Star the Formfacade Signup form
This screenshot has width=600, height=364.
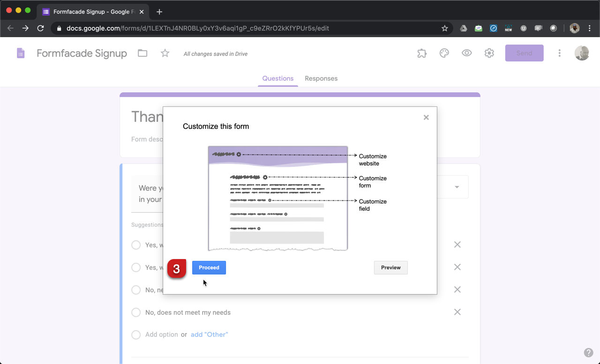click(165, 53)
